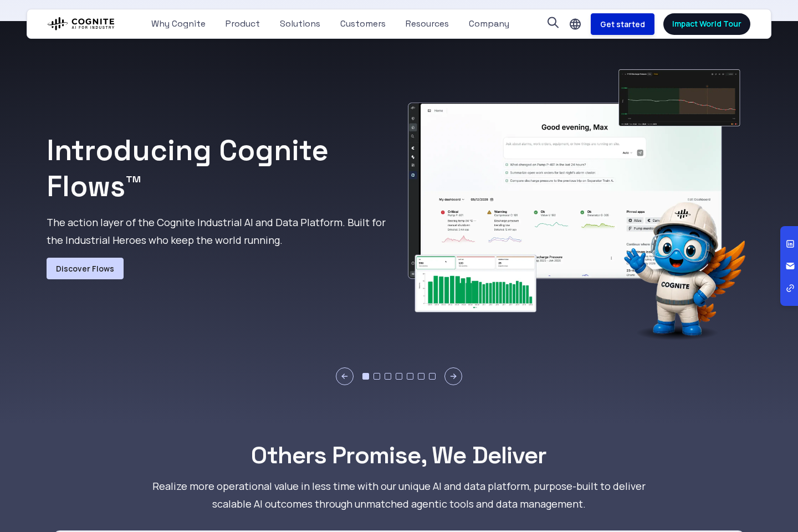Open the language globe icon
The image size is (798, 532).
click(575, 24)
